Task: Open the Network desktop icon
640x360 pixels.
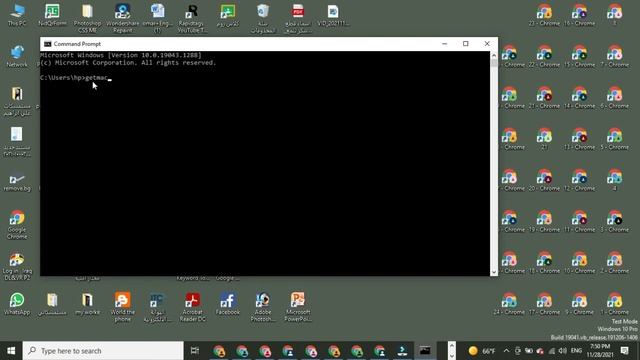Action: click(x=17, y=56)
